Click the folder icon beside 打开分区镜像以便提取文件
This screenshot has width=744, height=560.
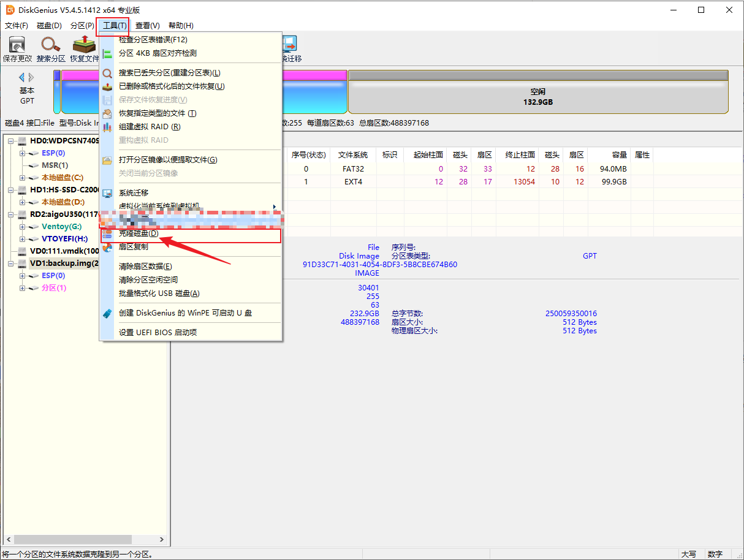[x=107, y=160]
